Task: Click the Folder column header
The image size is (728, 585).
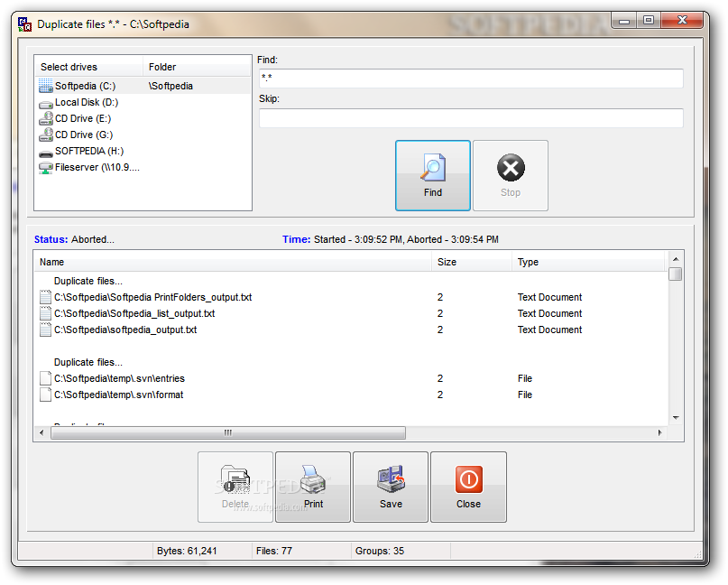Action: [197, 67]
